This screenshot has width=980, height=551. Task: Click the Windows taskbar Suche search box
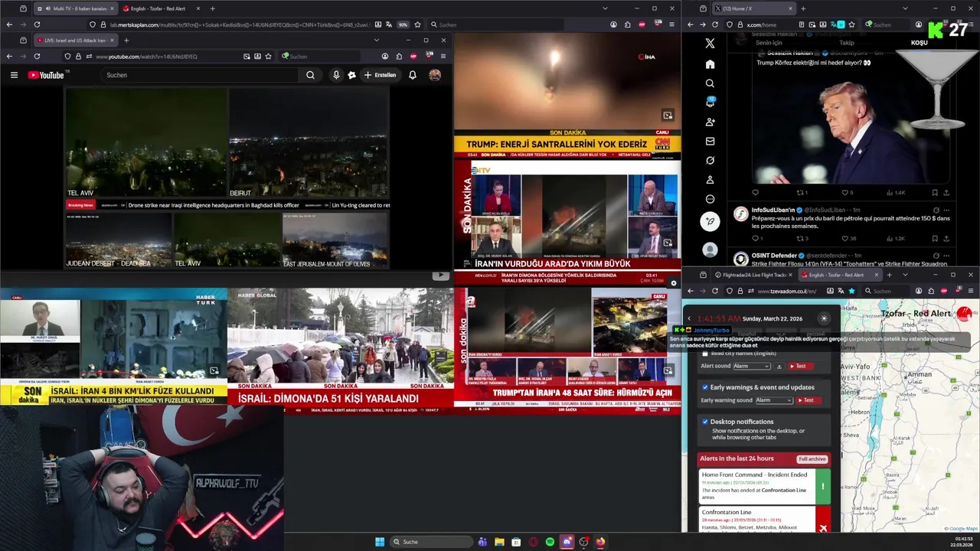click(432, 542)
